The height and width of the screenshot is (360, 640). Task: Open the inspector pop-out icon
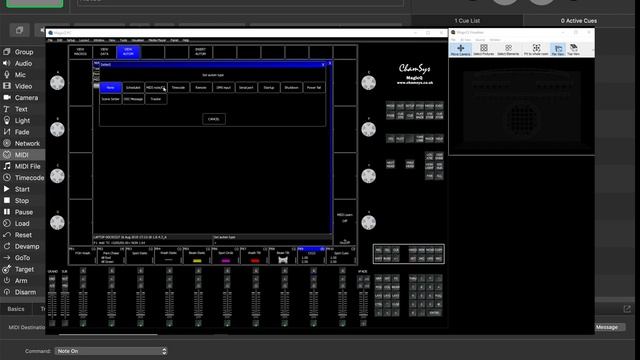coord(627,309)
